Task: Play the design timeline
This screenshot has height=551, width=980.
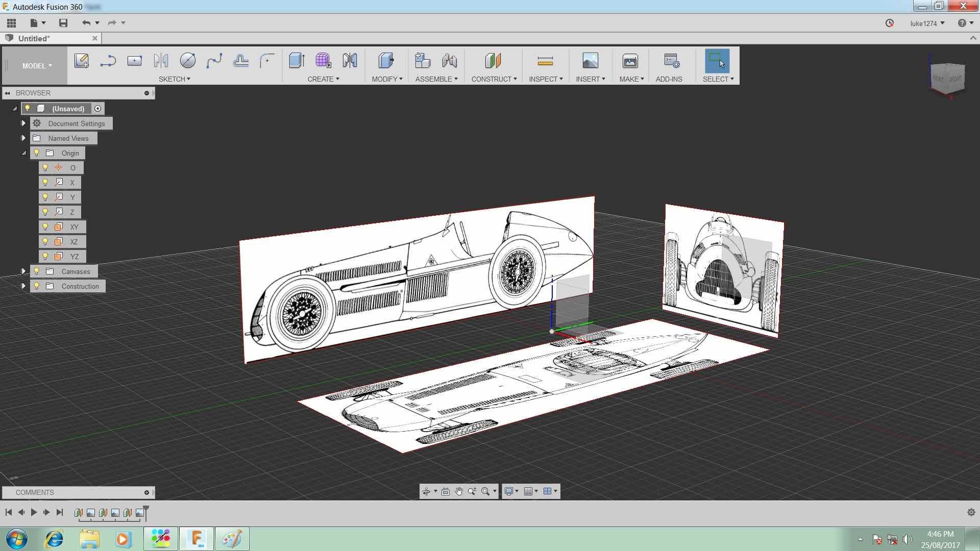Action: pyautogui.click(x=34, y=512)
